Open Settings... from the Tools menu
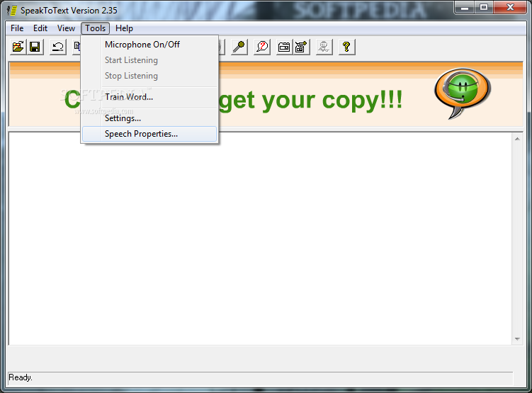 tap(149, 118)
